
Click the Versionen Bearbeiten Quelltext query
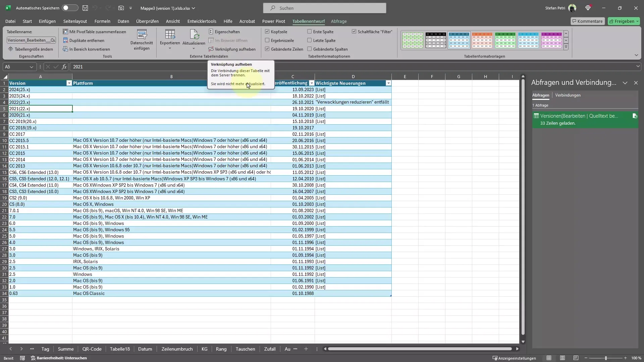[579, 116]
